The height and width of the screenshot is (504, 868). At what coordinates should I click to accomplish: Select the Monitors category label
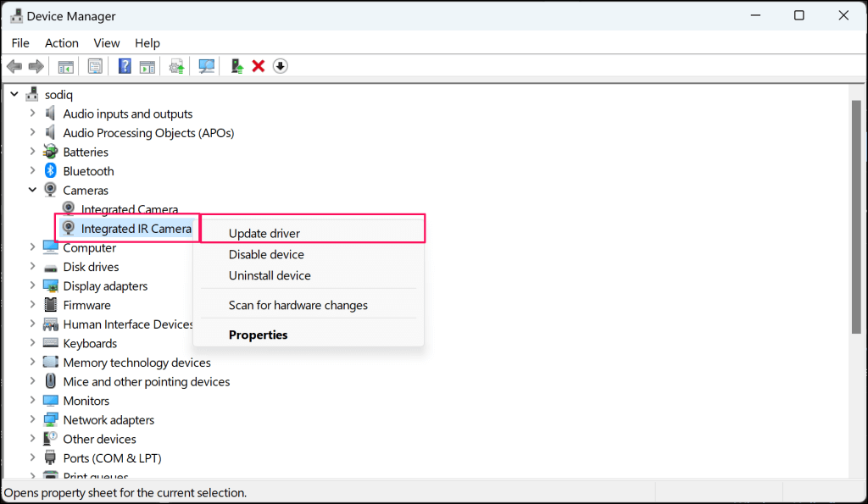pyautogui.click(x=86, y=401)
